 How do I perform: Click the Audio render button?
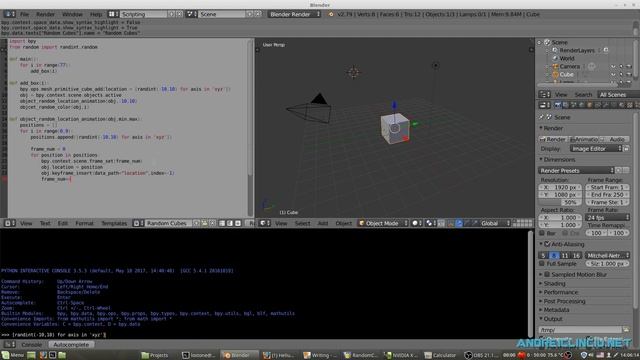(614, 139)
